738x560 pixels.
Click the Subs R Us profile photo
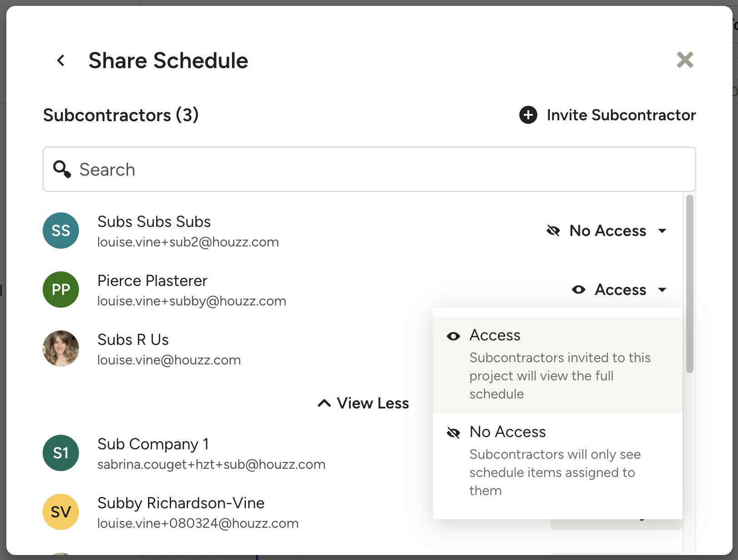click(x=61, y=349)
